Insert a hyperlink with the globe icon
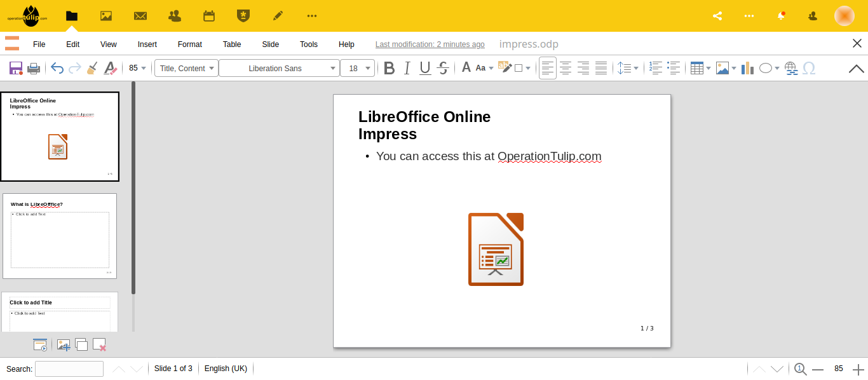Viewport: 868px width, 380px height. (791, 68)
